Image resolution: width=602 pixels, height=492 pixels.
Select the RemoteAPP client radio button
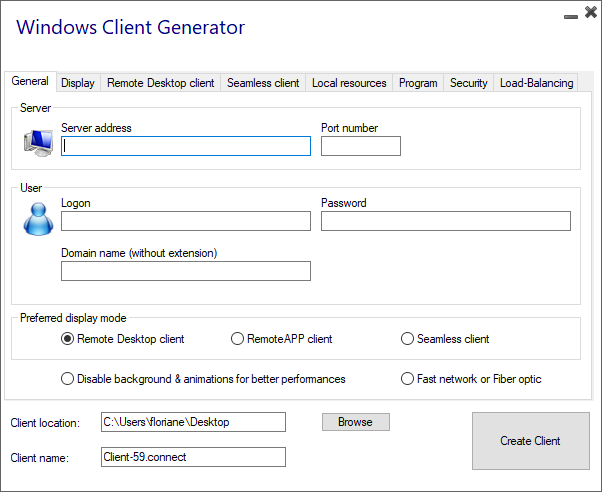[x=238, y=339]
